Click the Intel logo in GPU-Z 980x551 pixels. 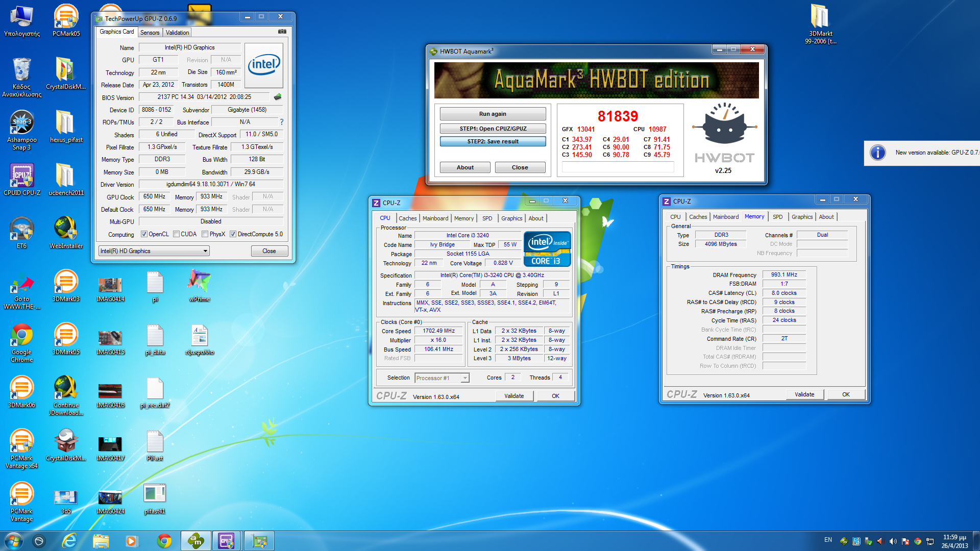(x=264, y=65)
